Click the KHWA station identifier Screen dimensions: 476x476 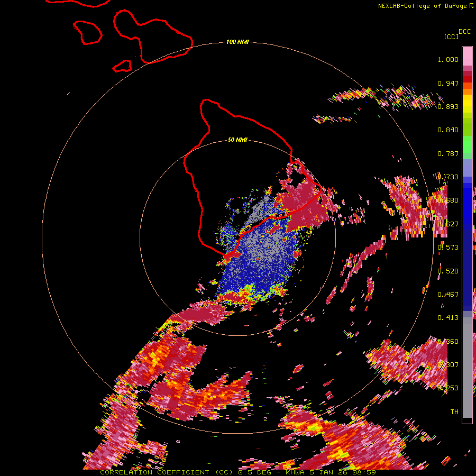tap(295, 472)
